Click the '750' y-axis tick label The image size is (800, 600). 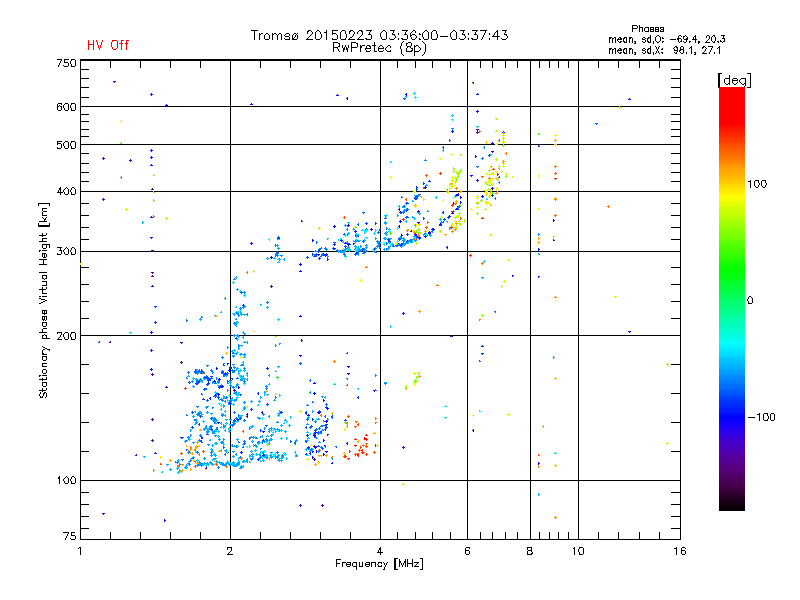coord(66,63)
